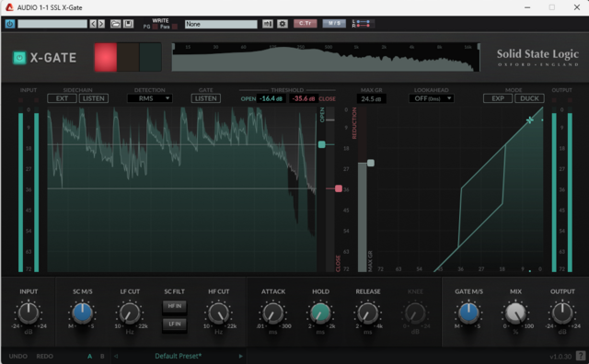Click the M/S button in host toolbar
This screenshot has height=364, width=589.
click(x=334, y=24)
